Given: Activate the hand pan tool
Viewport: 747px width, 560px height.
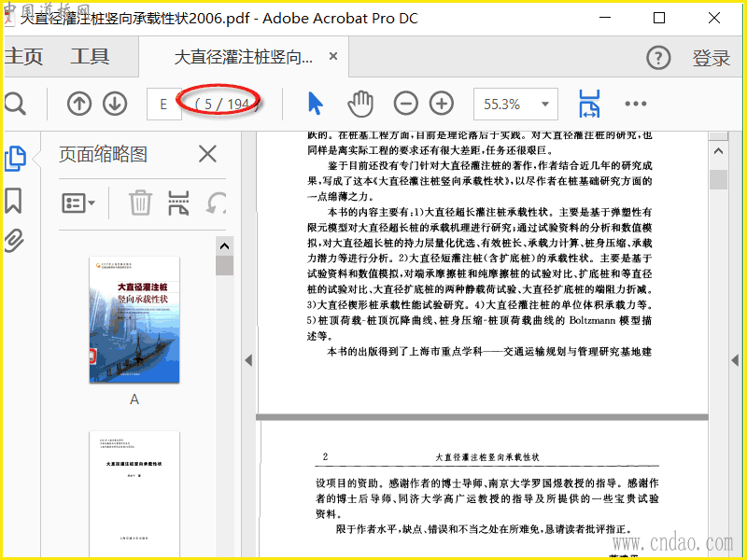Looking at the screenshot, I should [360, 104].
